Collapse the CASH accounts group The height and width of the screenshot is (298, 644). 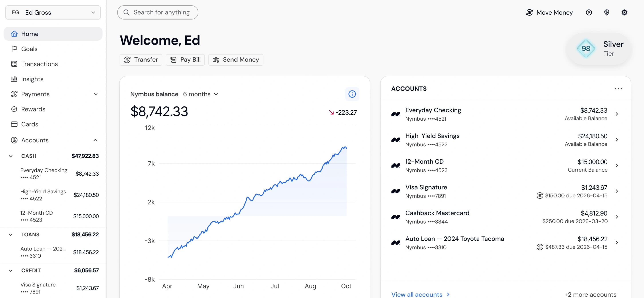[x=11, y=156]
